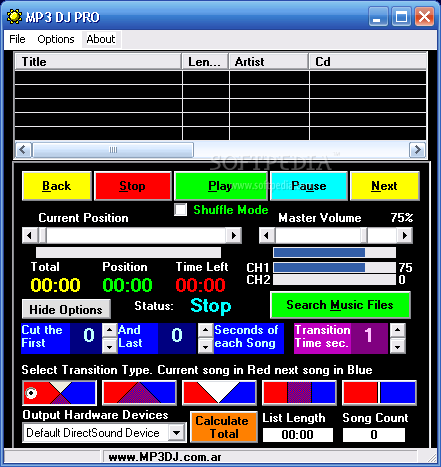Click Current Position slider right arrow
The width and height of the screenshot is (441, 467).
coord(234,236)
